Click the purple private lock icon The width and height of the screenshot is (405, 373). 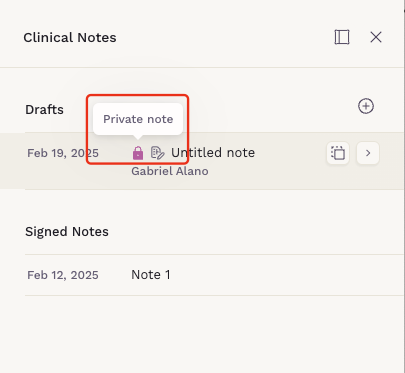point(138,153)
